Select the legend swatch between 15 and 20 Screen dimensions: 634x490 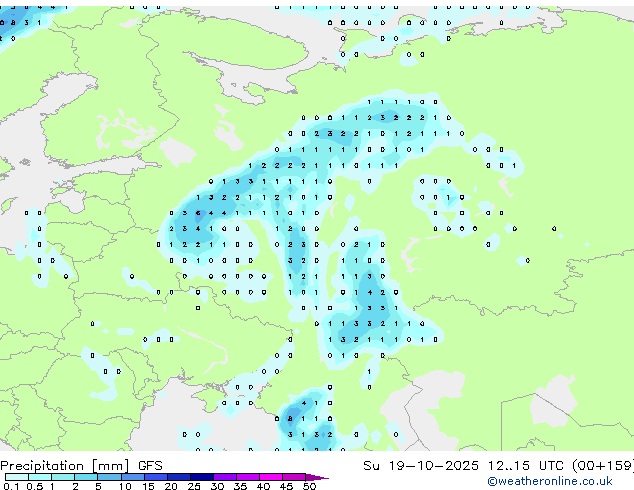point(155,477)
